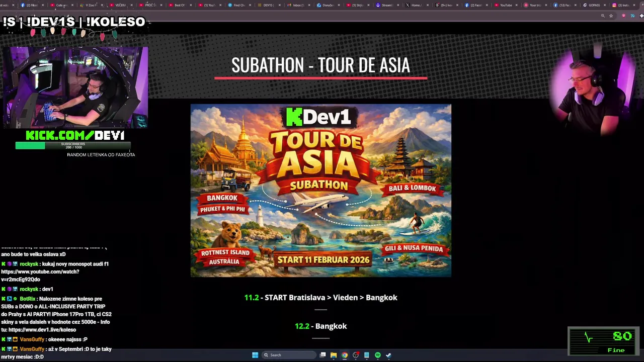Click the '12.2 - Bangkok' itinerary line
The height and width of the screenshot is (362, 644).
pos(320,326)
